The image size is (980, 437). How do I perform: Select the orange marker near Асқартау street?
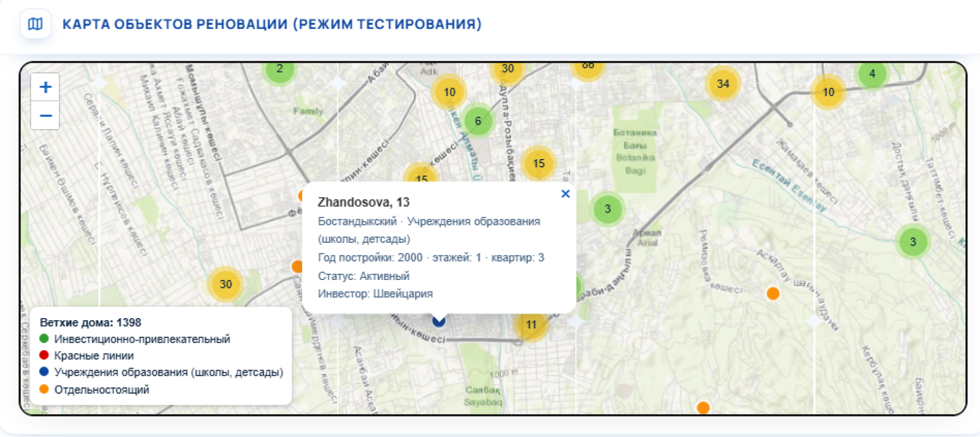(x=773, y=294)
